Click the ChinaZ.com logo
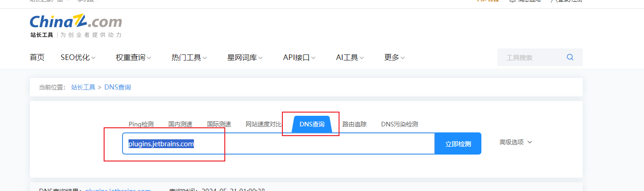This screenshot has height=191, width=644. [x=76, y=26]
